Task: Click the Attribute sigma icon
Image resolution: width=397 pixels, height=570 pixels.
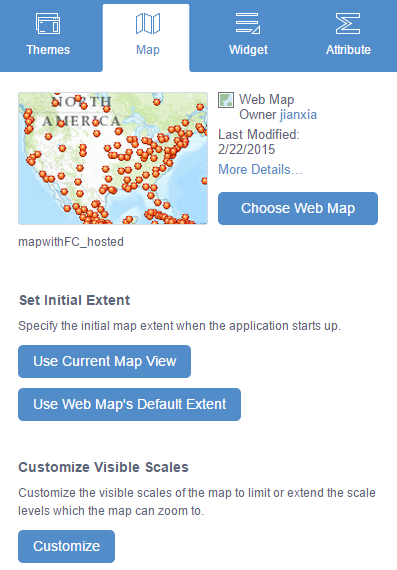Action: coord(348,23)
